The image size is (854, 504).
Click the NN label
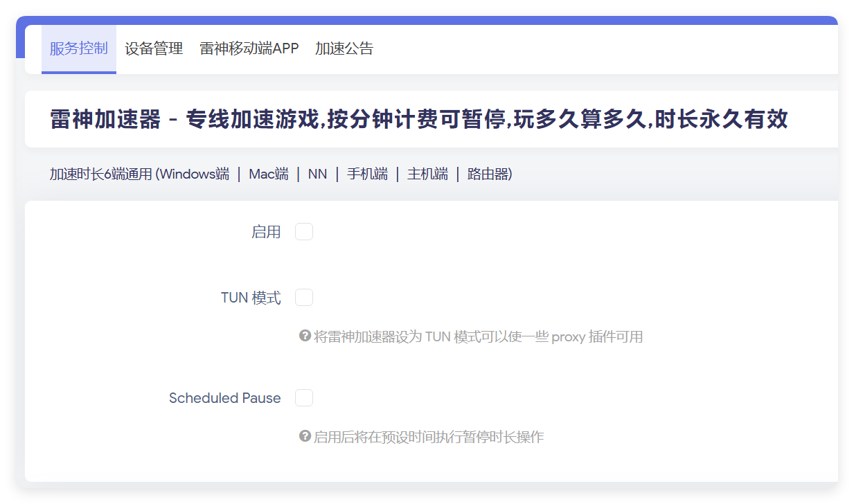[317, 174]
